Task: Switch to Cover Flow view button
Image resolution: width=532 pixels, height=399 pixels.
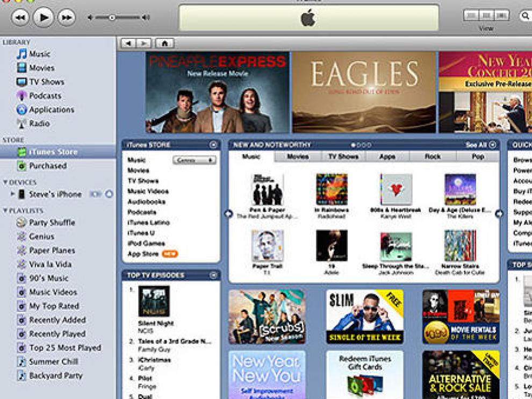Action: [x=501, y=15]
